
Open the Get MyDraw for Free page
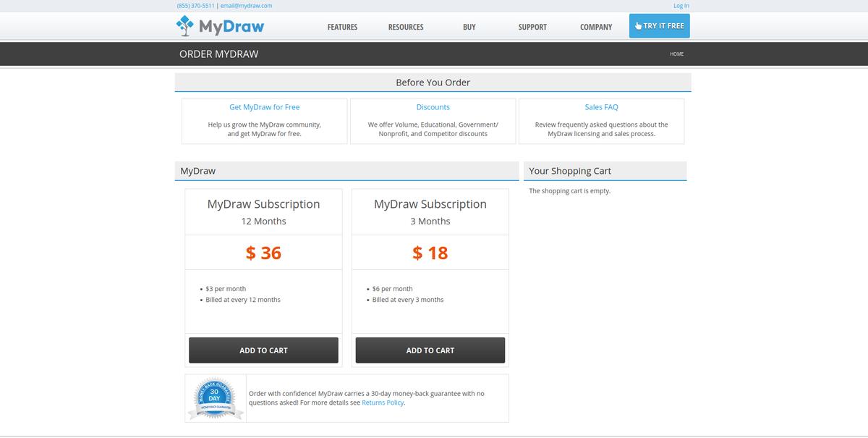click(263, 106)
